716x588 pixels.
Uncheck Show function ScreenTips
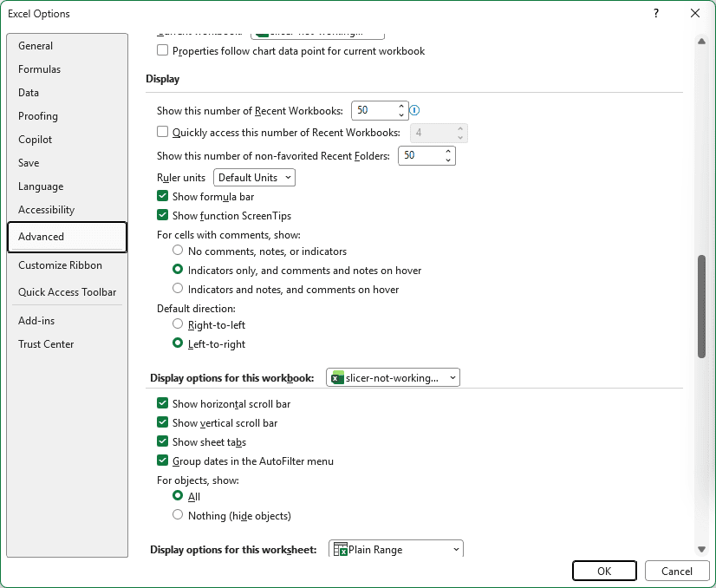tap(163, 215)
